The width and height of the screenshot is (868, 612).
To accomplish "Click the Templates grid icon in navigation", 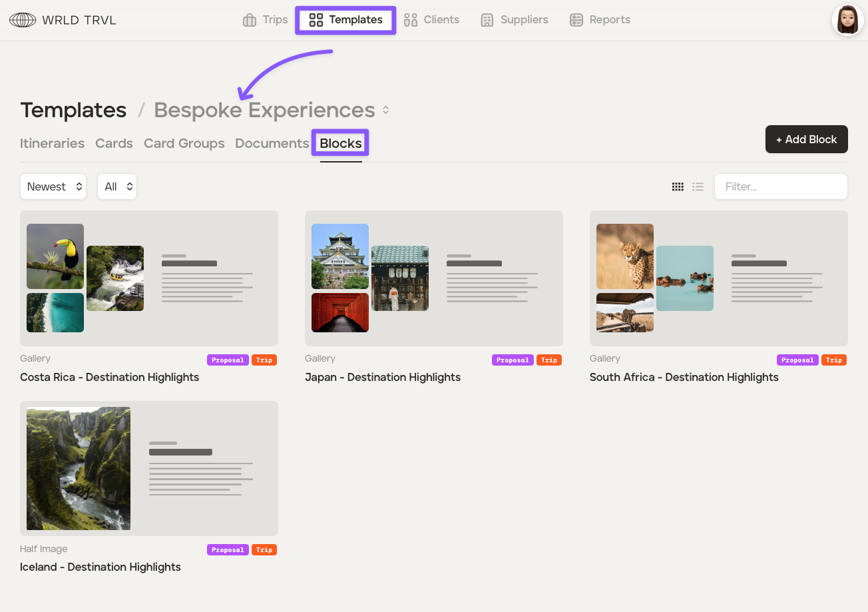I will tap(316, 20).
